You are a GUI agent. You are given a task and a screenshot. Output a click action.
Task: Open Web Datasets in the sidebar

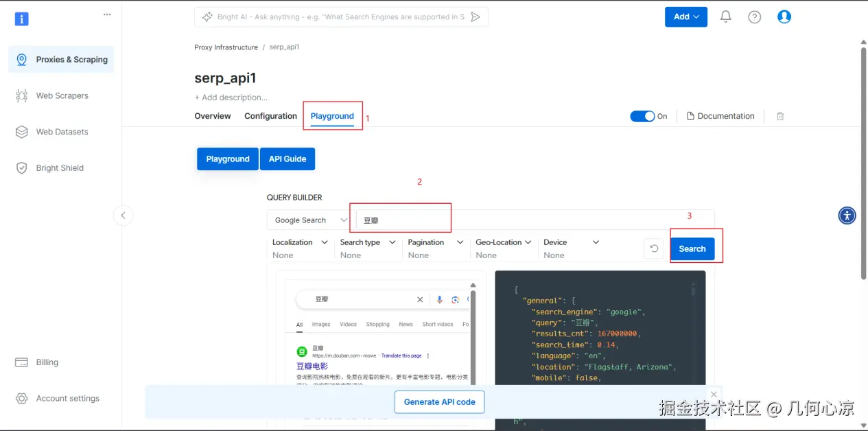[62, 132]
